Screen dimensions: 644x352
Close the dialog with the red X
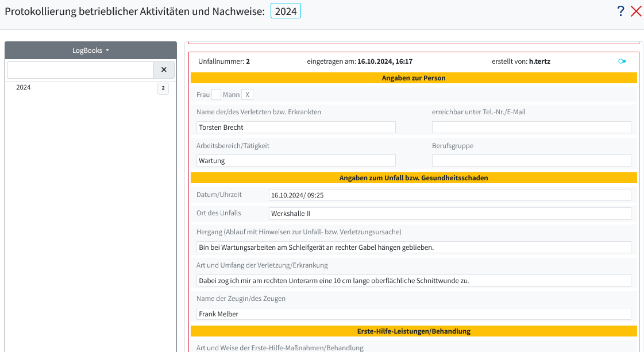point(637,10)
